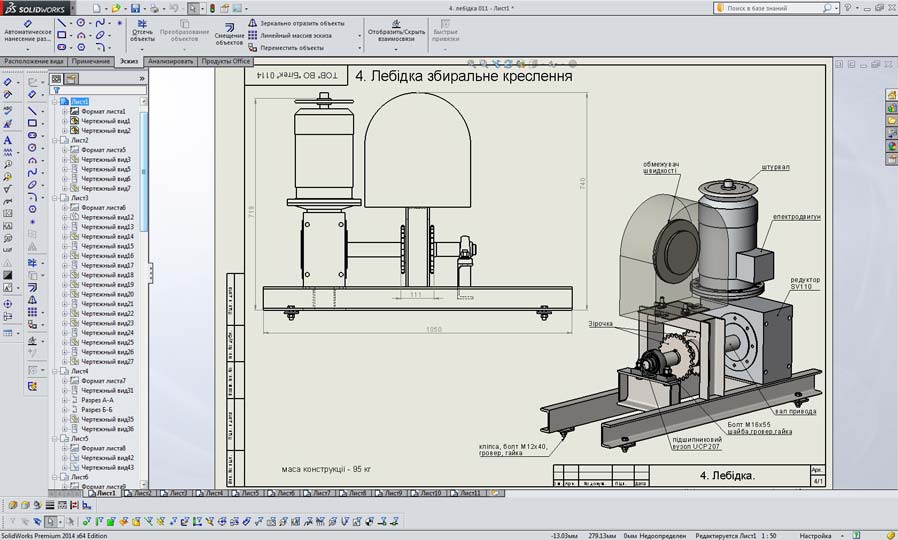
Task: Select the Circle sketch tool in the ribbon
Action: point(81,23)
